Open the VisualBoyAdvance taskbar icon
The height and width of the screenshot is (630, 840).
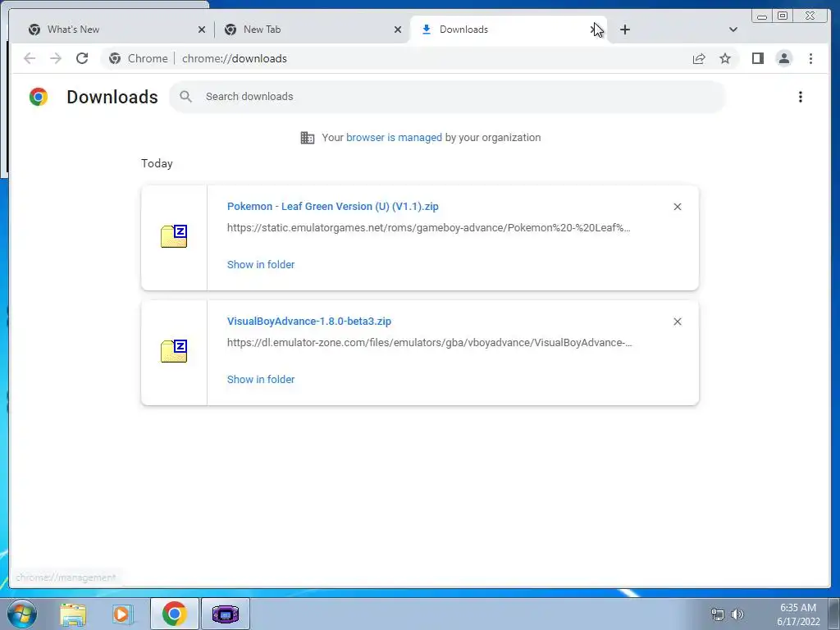(225, 614)
